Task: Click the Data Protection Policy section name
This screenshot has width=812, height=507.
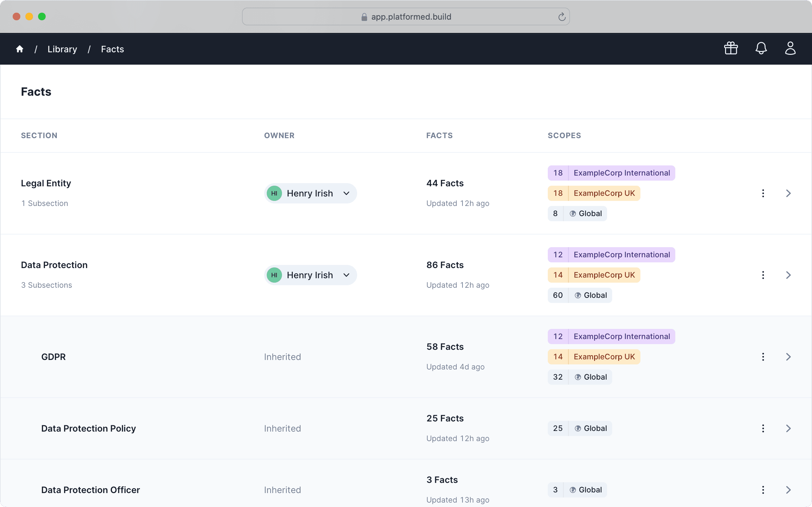Action: click(88, 428)
